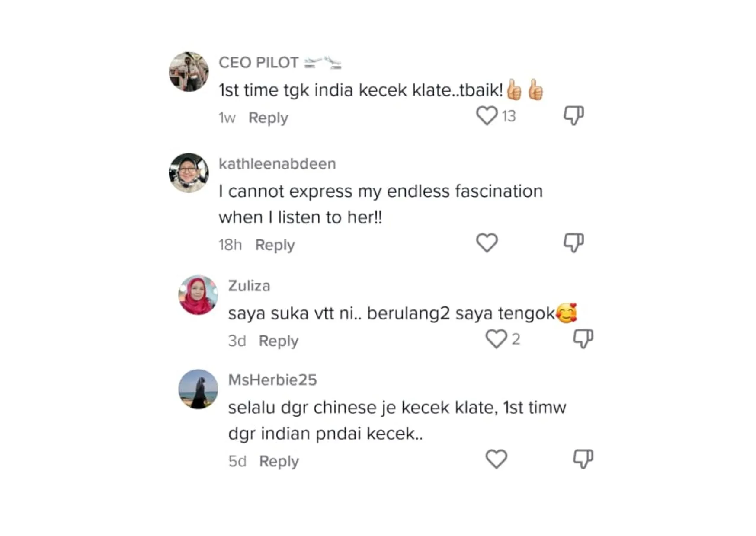Visit the MsHerbie25 username link

(272, 380)
